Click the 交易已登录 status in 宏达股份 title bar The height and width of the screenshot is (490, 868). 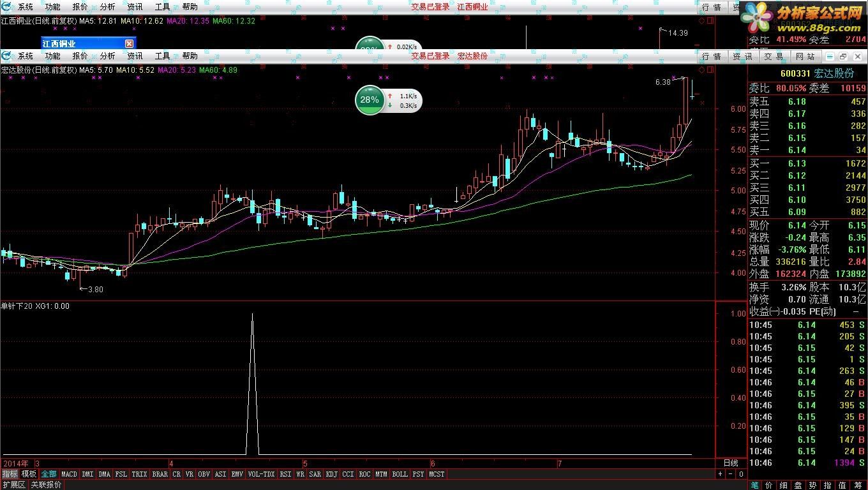430,56
